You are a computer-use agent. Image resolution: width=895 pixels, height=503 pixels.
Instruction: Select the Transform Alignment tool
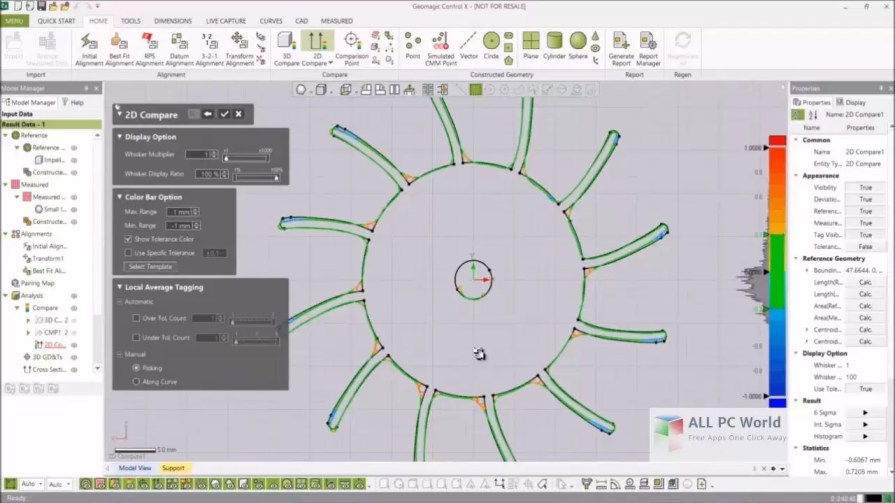[x=239, y=49]
